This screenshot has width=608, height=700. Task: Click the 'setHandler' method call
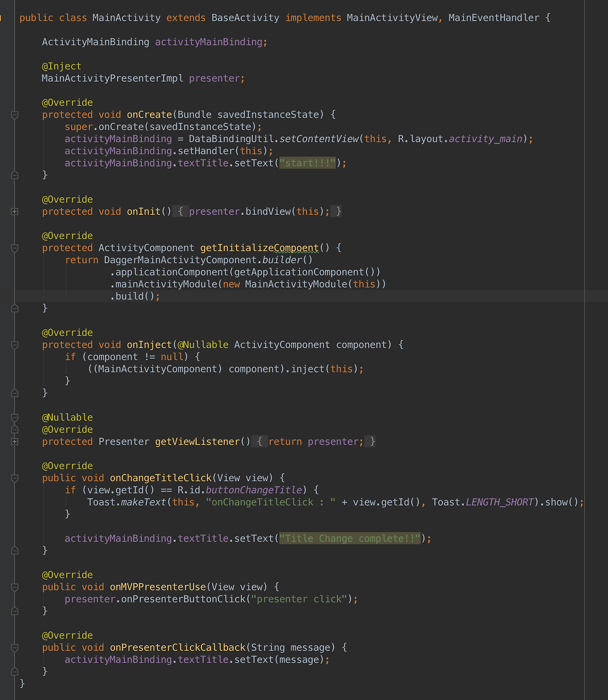click(206, 151)
